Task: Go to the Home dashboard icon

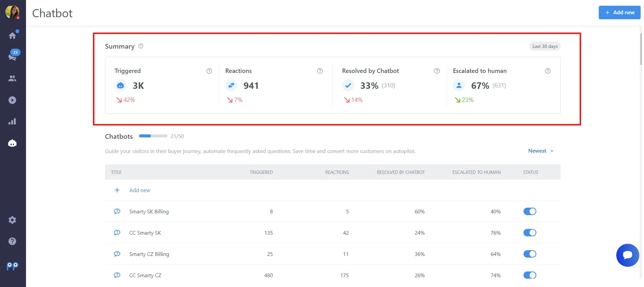Action: [x=12, y=35]
